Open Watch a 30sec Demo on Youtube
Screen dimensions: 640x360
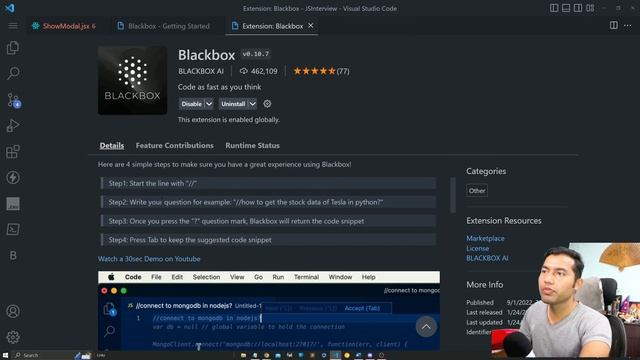(149, 259)
